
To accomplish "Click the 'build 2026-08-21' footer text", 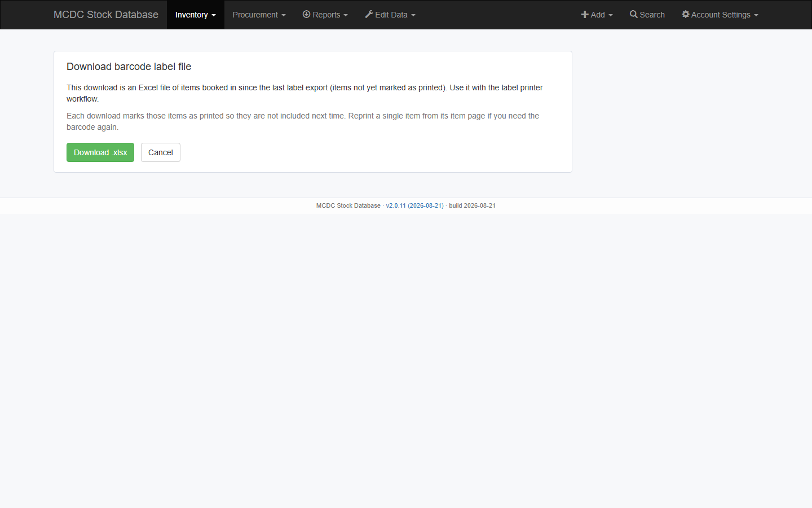I will pos(472,205).
